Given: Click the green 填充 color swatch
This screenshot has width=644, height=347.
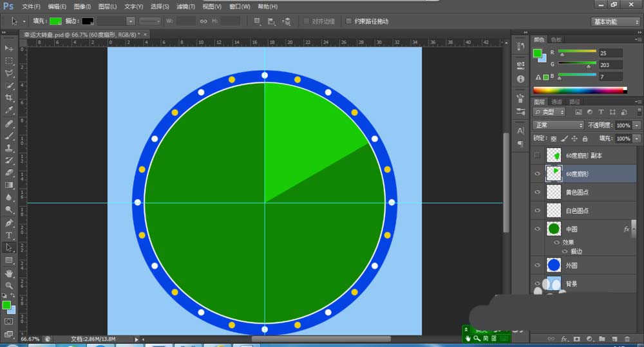Looking at the screenshot, I should (56, 21).
